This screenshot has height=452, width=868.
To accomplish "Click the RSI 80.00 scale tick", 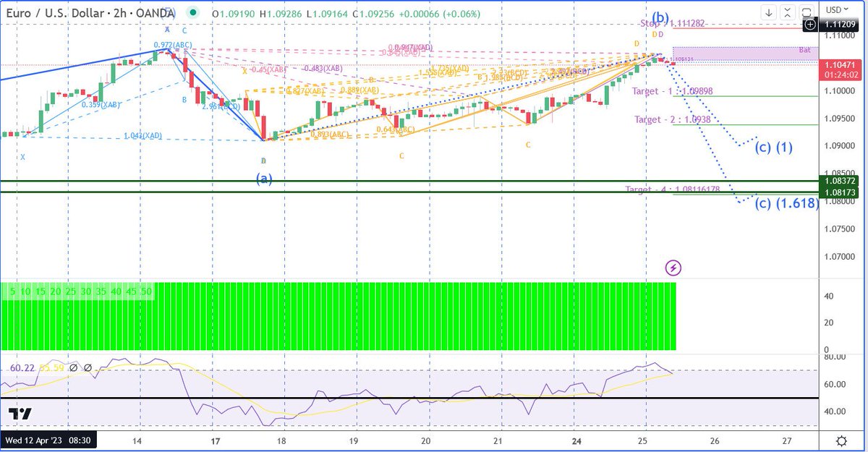I will coord(835,357).
